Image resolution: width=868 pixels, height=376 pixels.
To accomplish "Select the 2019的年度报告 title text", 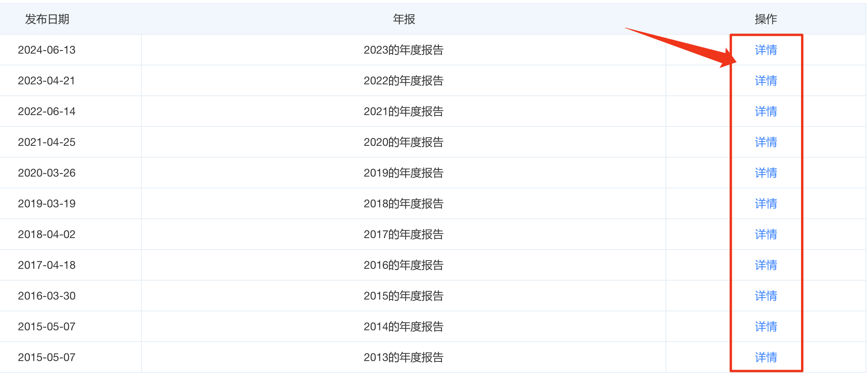I will click(403, 173).
